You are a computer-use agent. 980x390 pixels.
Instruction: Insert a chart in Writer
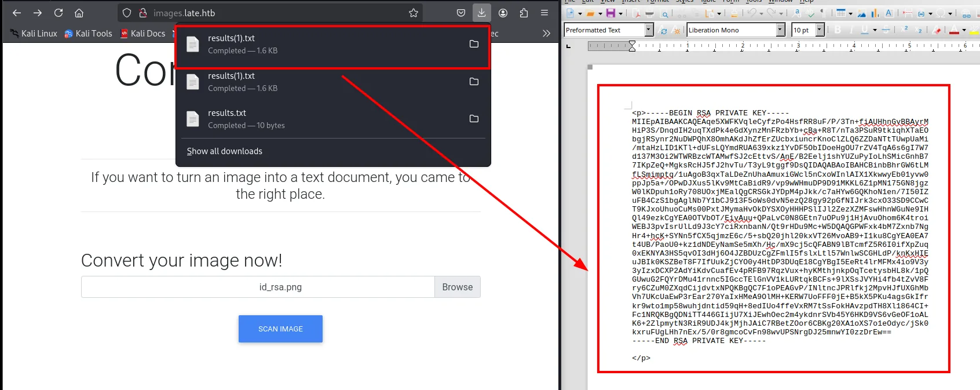(875, 13)
